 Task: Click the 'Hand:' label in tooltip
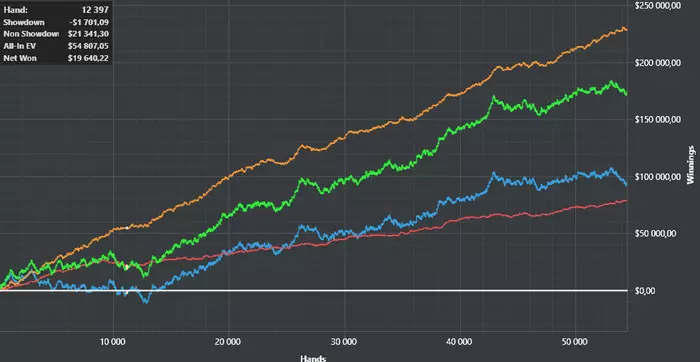(x=16, y=9)
